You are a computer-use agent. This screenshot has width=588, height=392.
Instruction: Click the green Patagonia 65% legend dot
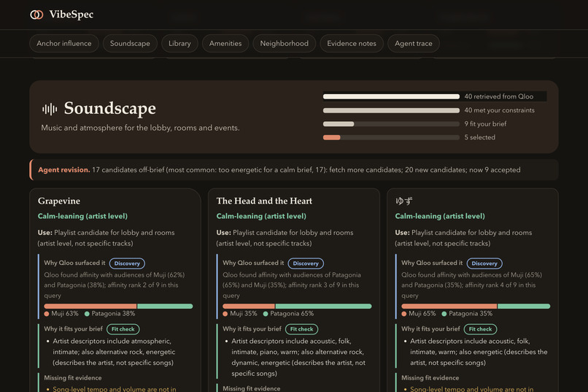266,314
